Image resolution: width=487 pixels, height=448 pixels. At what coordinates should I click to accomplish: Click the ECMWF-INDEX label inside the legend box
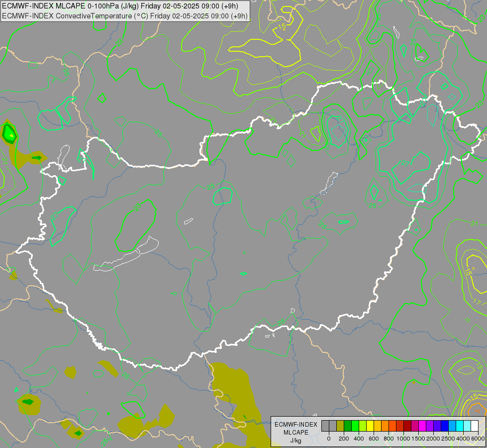click(296, 425)
